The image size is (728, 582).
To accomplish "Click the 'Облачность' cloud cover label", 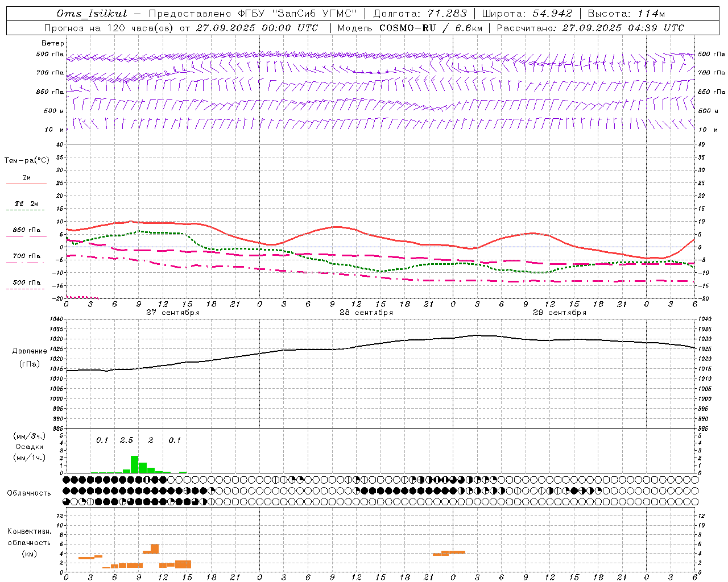I will pos(29,493).
